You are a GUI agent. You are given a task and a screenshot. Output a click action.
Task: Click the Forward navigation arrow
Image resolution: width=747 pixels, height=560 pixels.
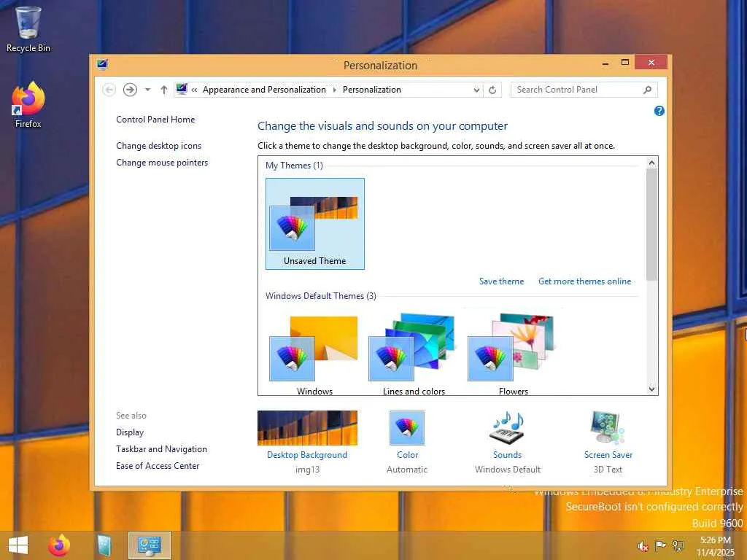130,90
